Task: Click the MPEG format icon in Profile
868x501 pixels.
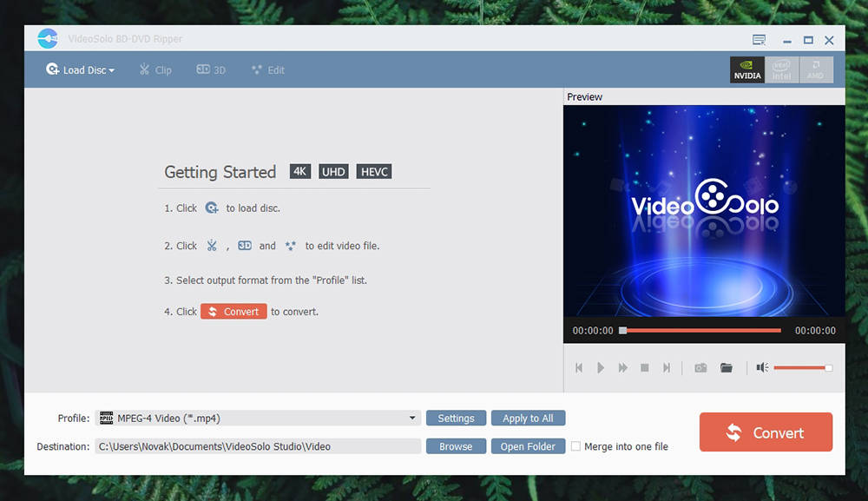Action: point(106,418)
